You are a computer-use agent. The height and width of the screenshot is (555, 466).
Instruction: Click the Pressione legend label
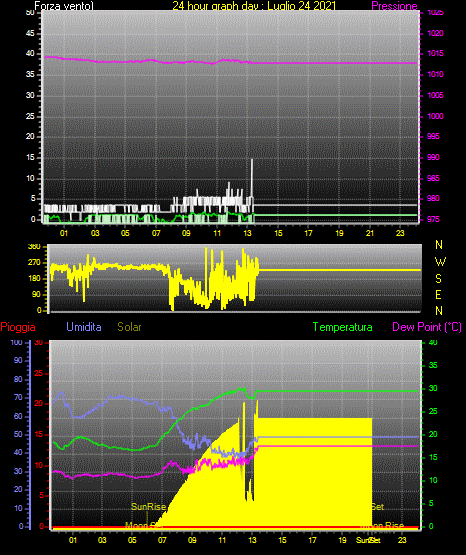click(x=394, y=6)
